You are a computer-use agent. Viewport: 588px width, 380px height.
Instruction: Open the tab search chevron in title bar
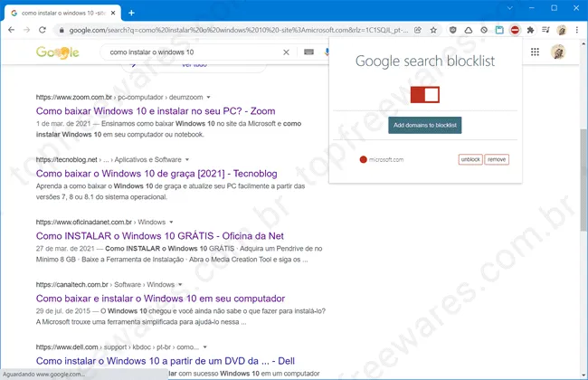tap(509, 8)
